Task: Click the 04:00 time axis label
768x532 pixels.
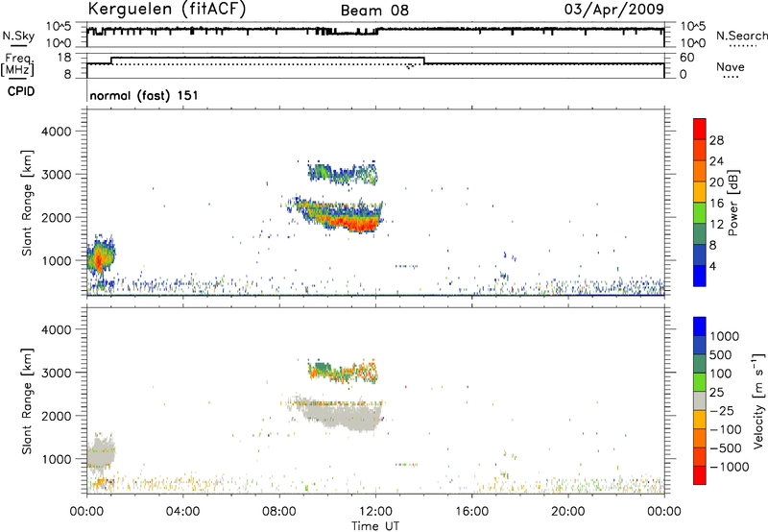Action: tap(182, 512)
